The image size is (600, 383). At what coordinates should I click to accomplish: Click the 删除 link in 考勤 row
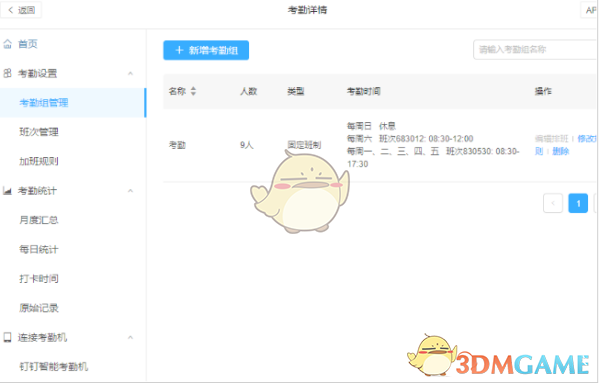pyautogui.click(x=561, y=151)
